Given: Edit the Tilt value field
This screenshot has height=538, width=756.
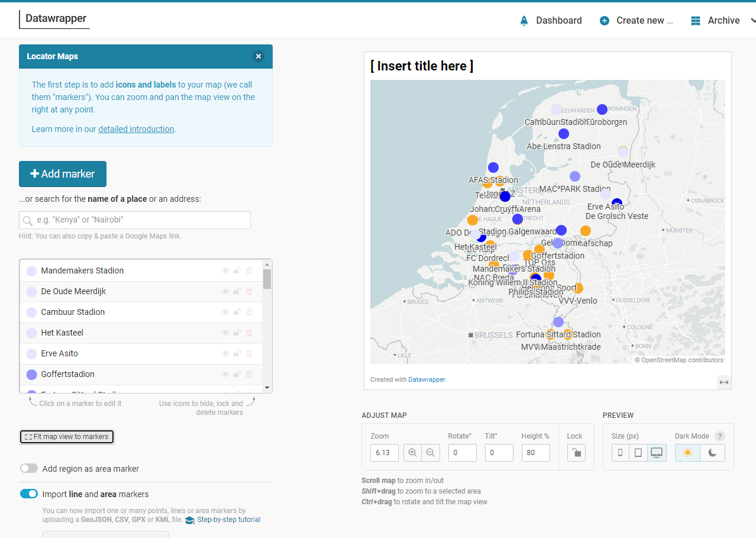Looking at the screenshot, I should tap(499, 453).
